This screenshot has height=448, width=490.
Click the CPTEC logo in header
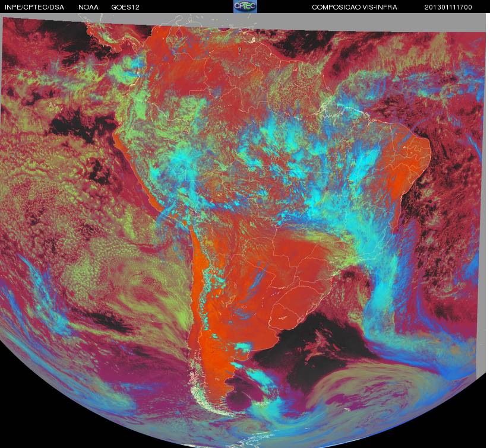(x=245, y=7)
